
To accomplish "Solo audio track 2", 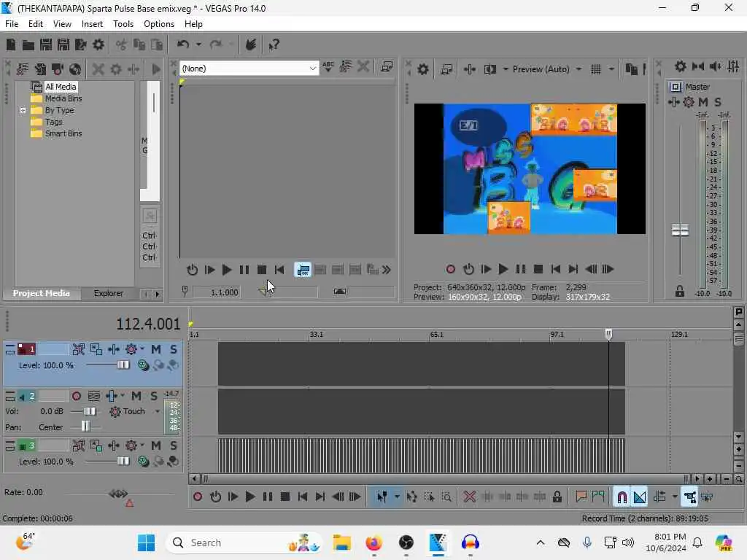I will (153, 396).
